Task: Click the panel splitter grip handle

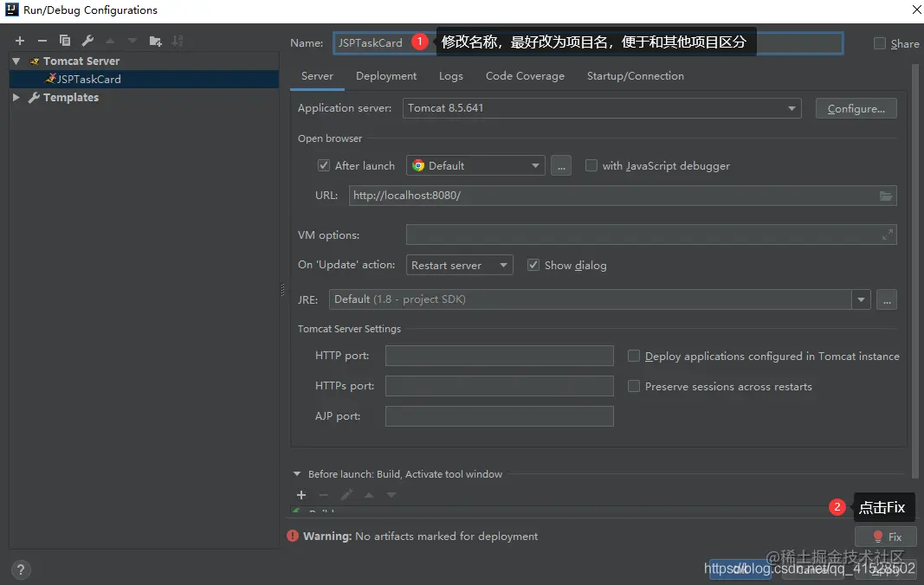Action: coord(282,289)
